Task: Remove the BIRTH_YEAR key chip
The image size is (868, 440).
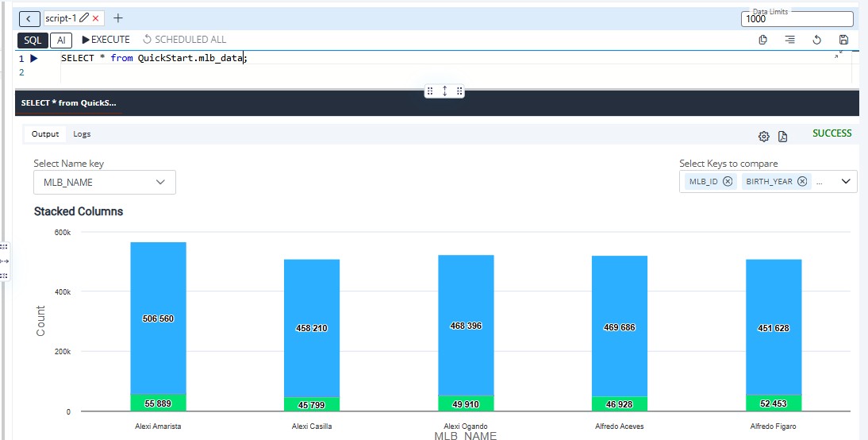Action: click(802, 182)
